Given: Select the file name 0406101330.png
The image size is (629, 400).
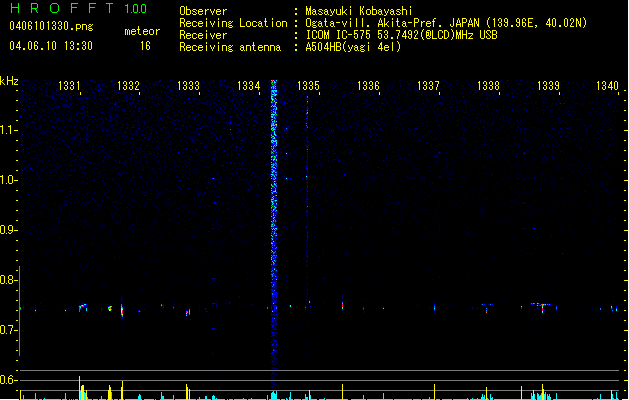Looking at the screenshot, I should tap(51, 26).
